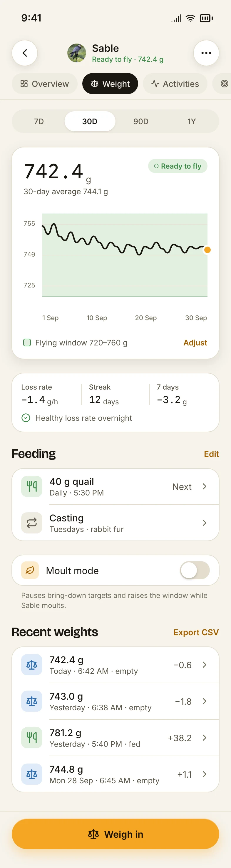Viewport: 231px width, 868px height.
Task: Tap the target icon tab at right edge
Action: (224, 84)
